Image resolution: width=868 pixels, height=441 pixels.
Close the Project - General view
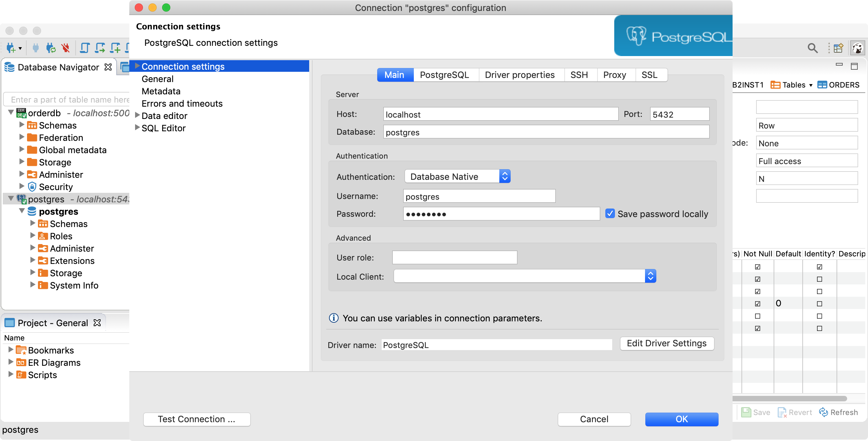pyautogui.click(x=97, y=323)
